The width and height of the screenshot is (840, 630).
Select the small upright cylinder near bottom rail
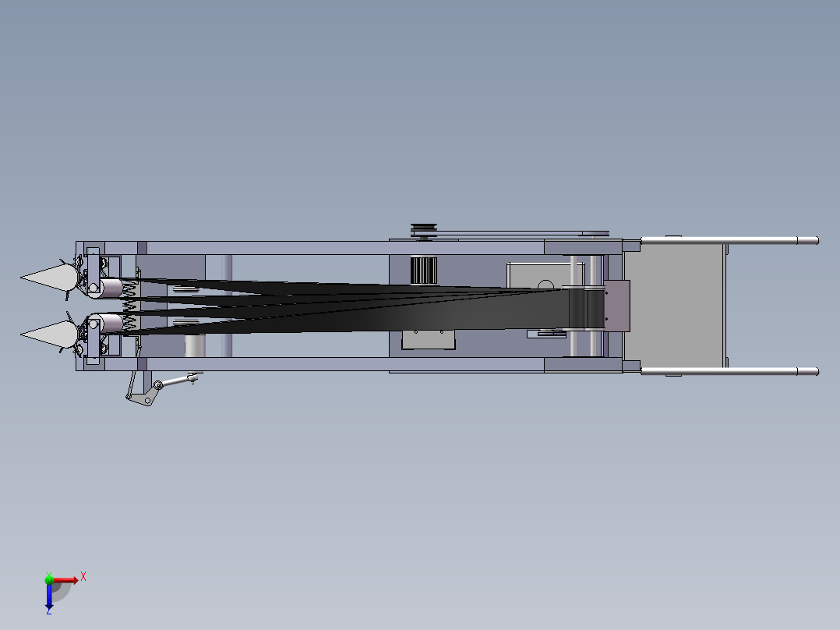(195, 346)
